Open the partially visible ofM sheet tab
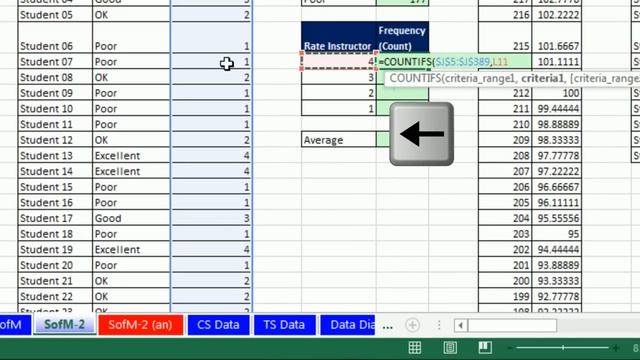 pyautogui.click(x=15, y=325)
